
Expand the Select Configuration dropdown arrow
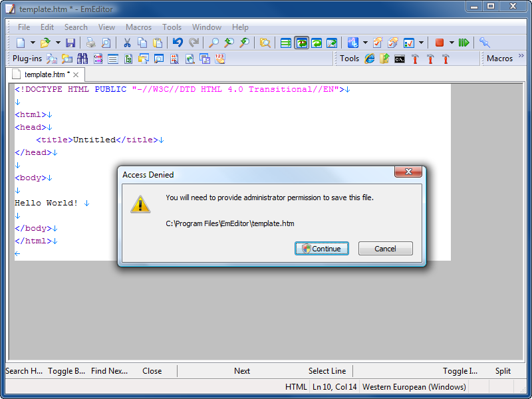click(x=365, y=43)
